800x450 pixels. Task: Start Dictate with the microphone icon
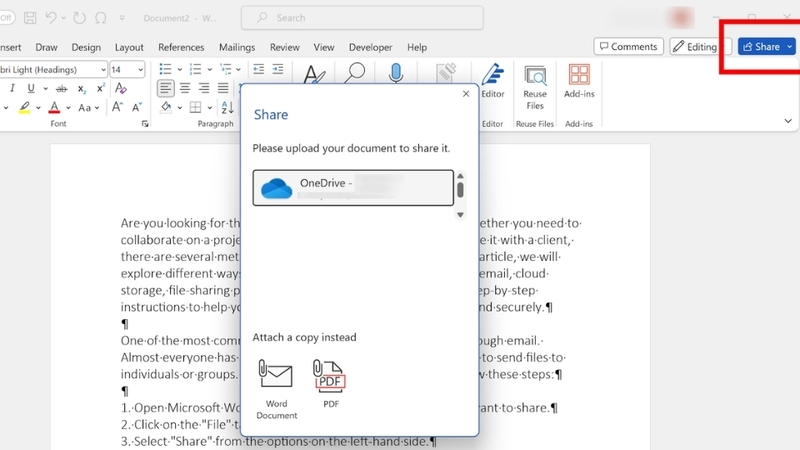[x=395, y=73]
